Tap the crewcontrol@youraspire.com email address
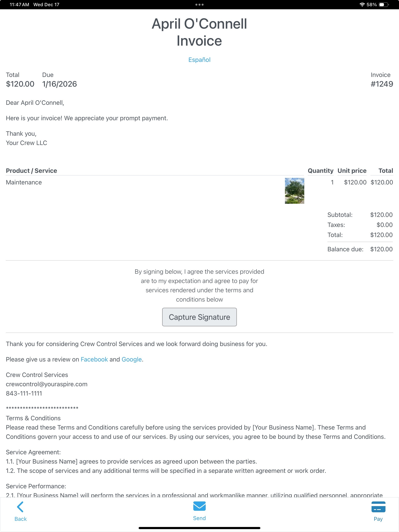The image size is (399, 532). [47, 384]
